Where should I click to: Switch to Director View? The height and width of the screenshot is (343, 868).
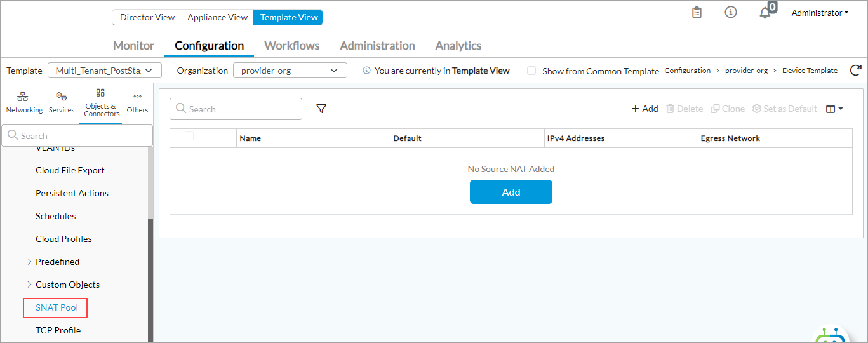[x=147, y=17]
